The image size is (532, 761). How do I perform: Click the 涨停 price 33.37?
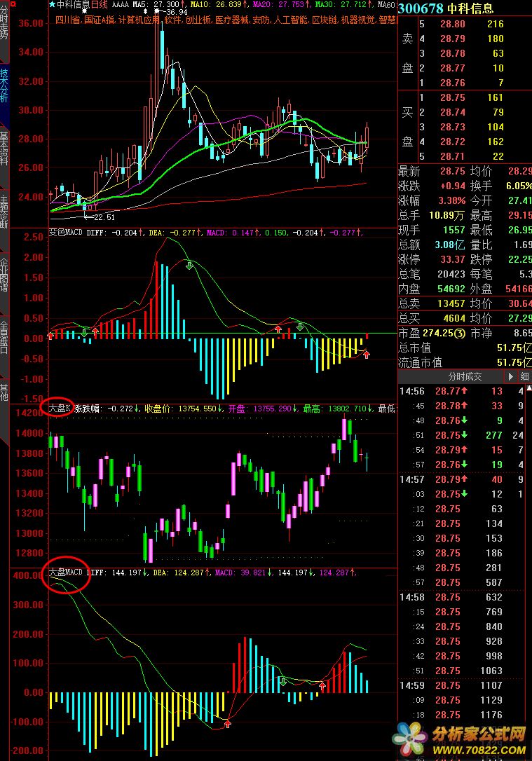tap(452, 259)
